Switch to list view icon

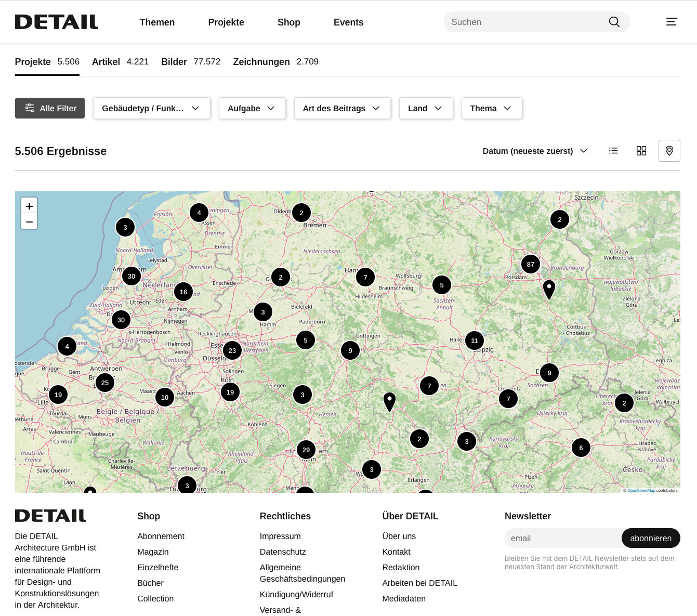click(x=613, y=151)
